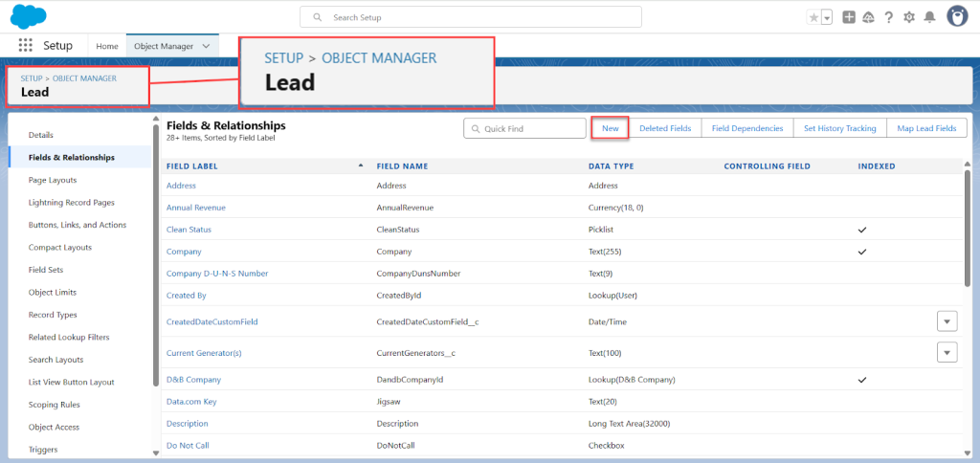Open the Setup gear icon

tap(909, 17)
